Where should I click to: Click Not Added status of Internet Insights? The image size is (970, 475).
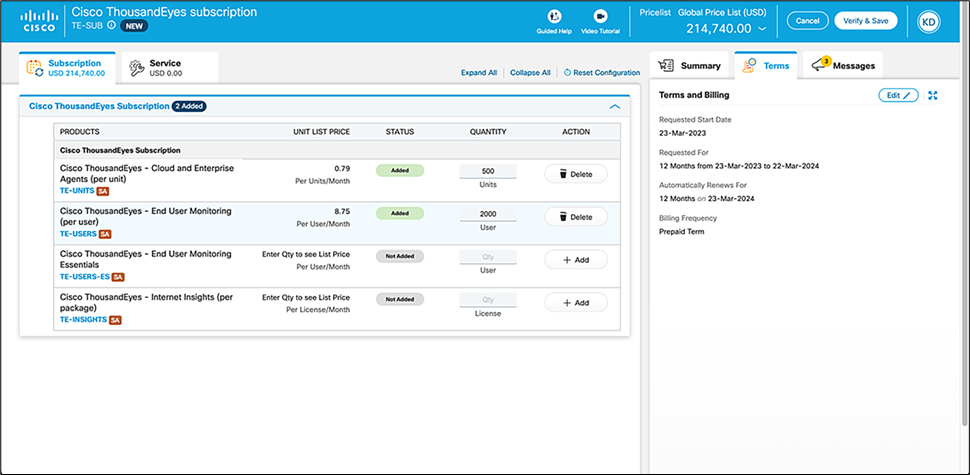click(400, 299)
